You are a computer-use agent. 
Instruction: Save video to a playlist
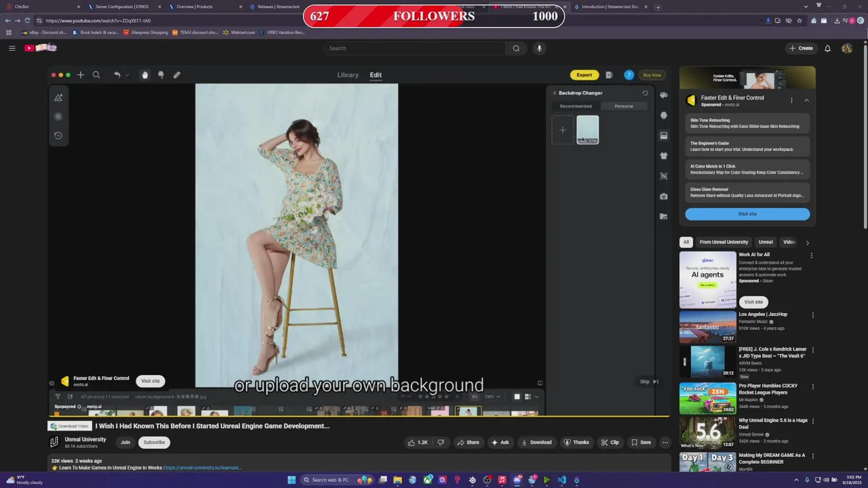point(641,443)
